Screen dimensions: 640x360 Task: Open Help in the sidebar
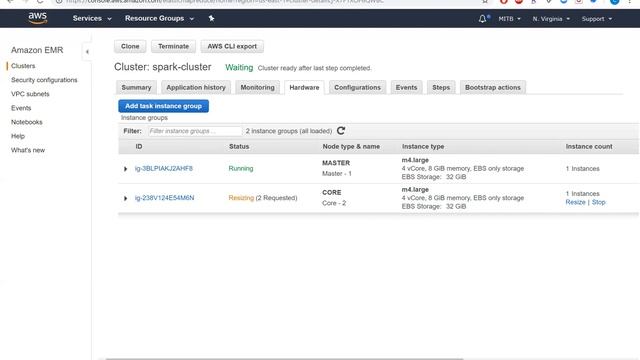(18, 136)
